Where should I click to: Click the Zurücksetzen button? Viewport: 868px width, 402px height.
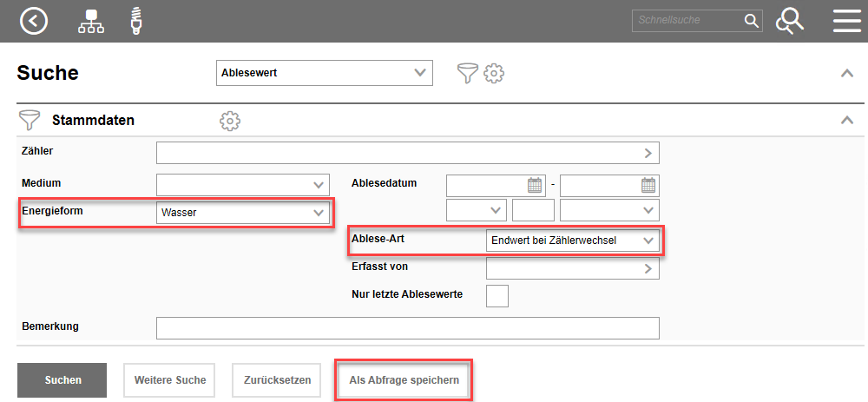point(277,380)
